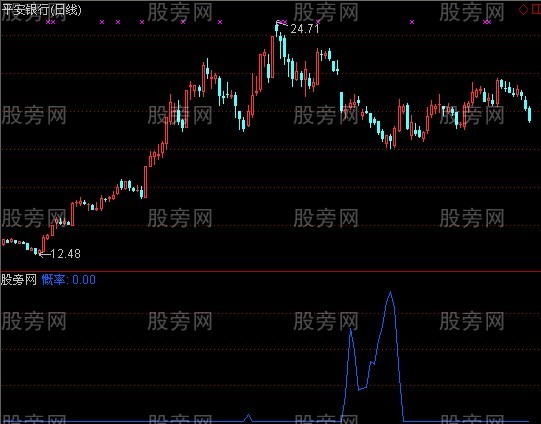The width and height of the screenshot is (541, 424).
Task: Click the 24.71 high price label
Action: (x=305, y=29)
